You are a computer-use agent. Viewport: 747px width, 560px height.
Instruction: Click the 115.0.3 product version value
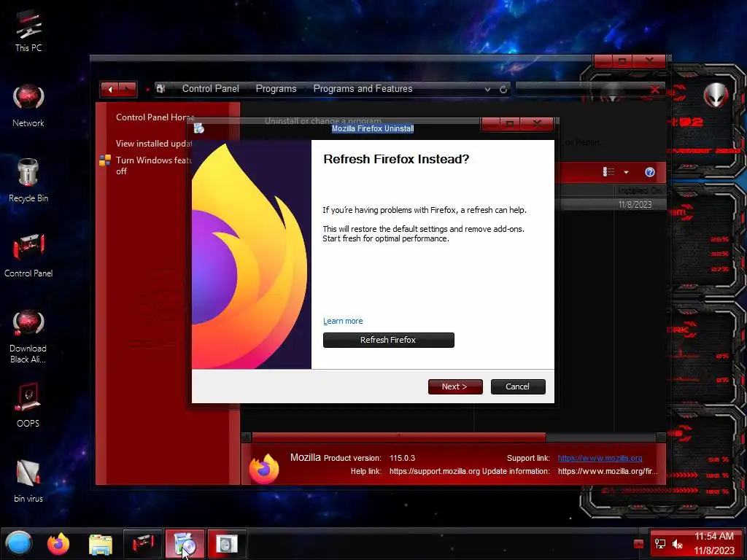click(402, 458)
